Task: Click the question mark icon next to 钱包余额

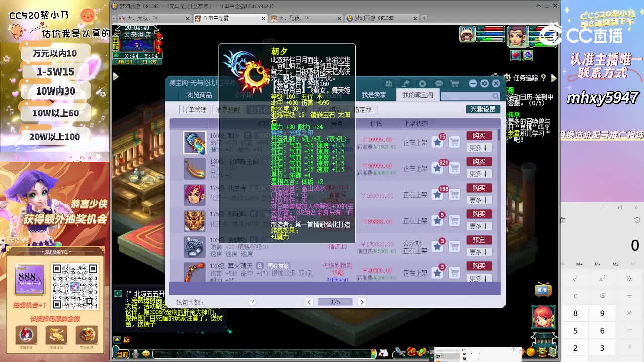Action: pyautogui.click(x=252, y=302)
